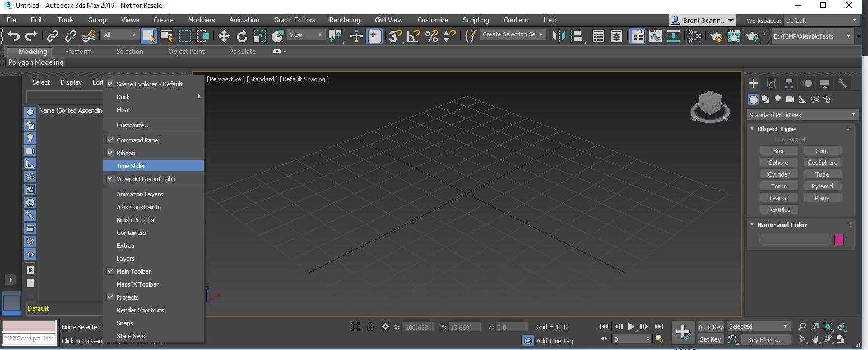Open the Rendering menu
Screen dimensions: 868x350
click(345, 20)
